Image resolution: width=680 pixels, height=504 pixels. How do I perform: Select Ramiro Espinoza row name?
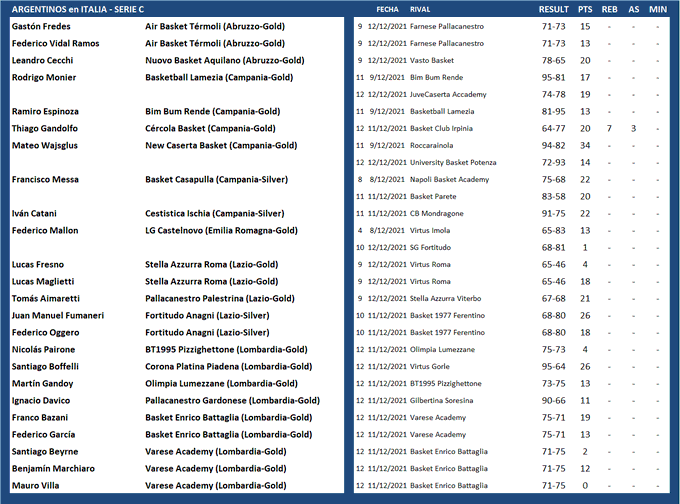coord(45,111)
